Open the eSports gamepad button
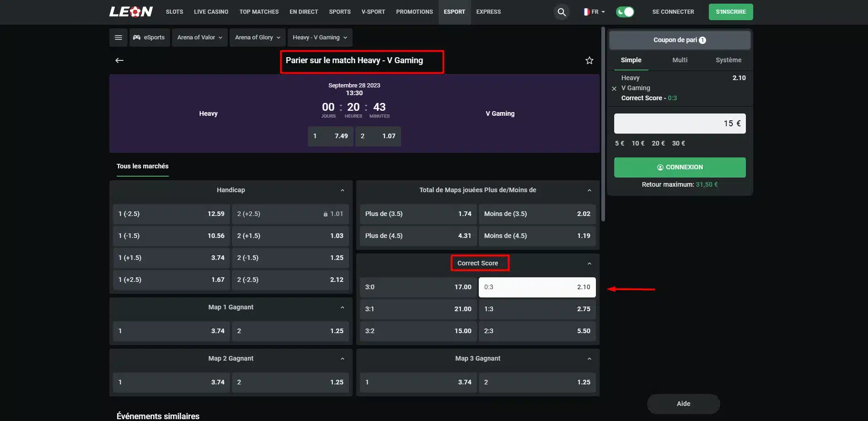Viewport: 868px width, 421px height. (150, 38)
